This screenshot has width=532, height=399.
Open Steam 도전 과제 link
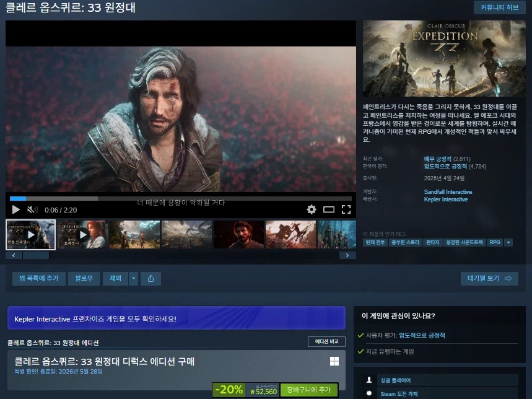399,393
